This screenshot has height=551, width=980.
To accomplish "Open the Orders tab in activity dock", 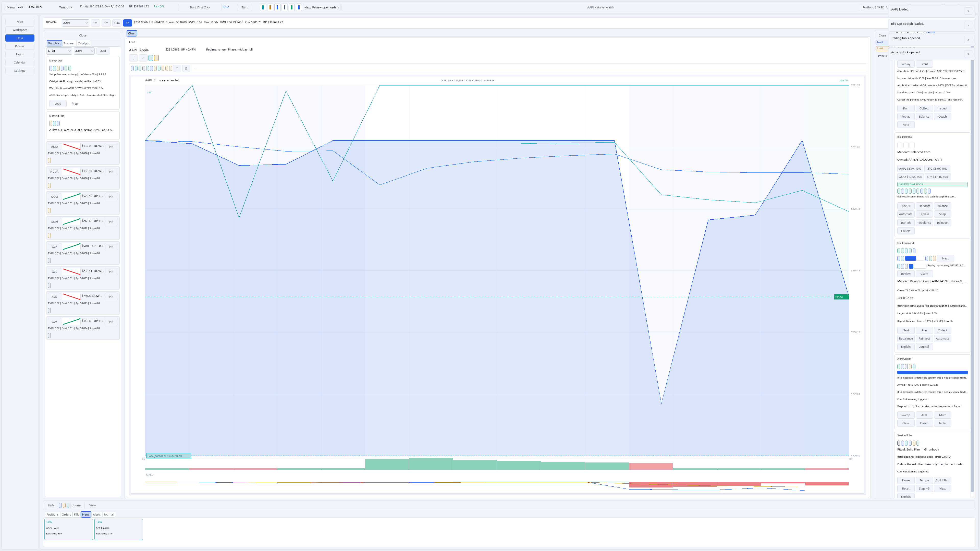I will (66, 515).
